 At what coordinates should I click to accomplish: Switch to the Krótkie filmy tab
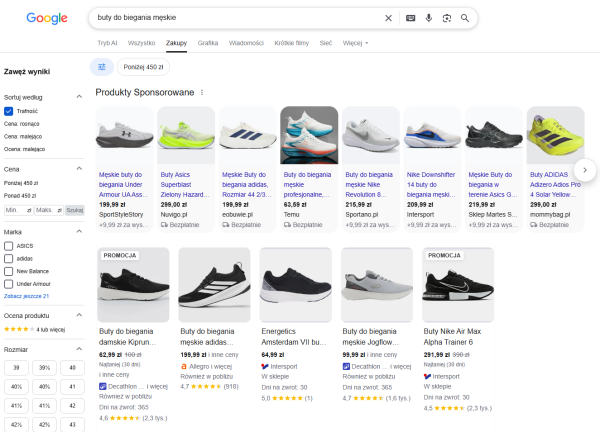tap(292, 43)
